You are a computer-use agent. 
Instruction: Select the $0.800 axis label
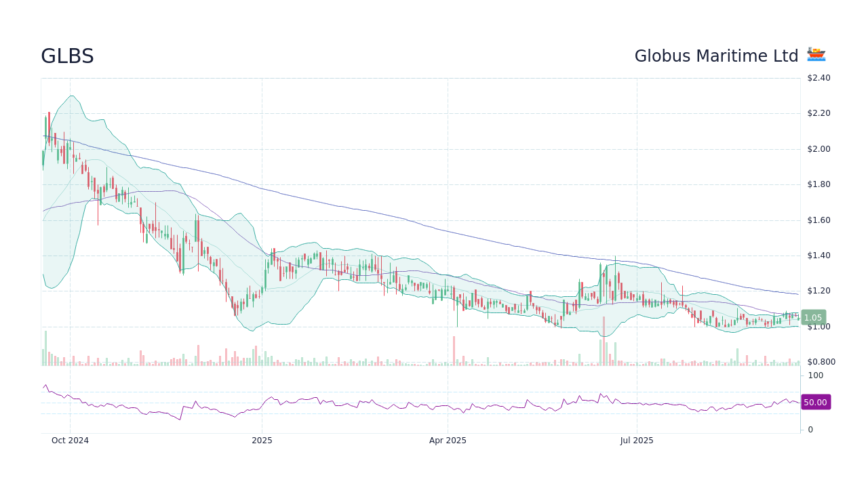click(x=821, y=361)
